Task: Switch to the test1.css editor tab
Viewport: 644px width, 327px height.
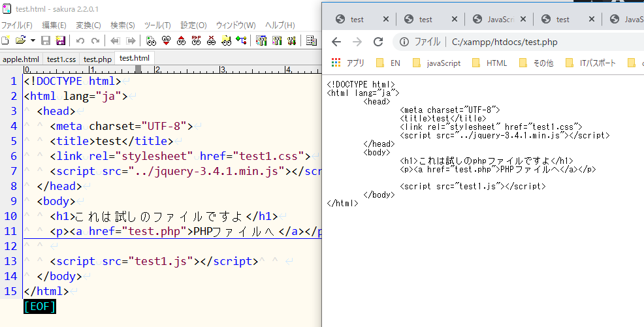Action: coord(61,59)
